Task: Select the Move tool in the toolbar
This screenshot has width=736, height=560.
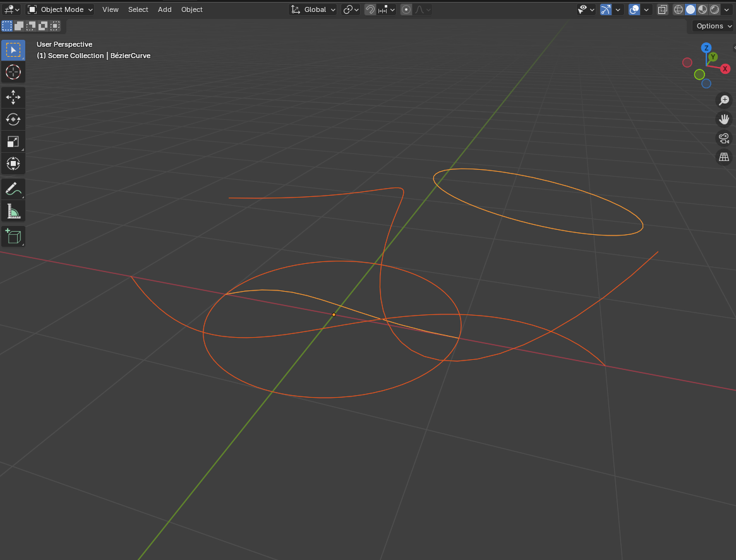Action: pos(13,97)
